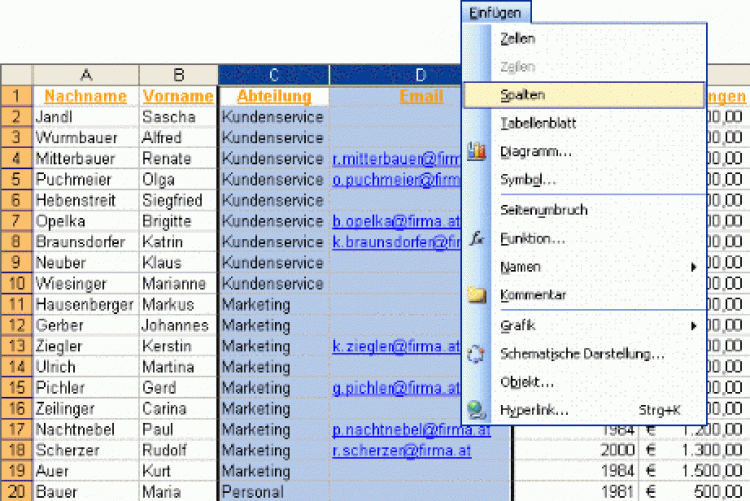Insert a new Tabellenblatt

tap(537, 123)
